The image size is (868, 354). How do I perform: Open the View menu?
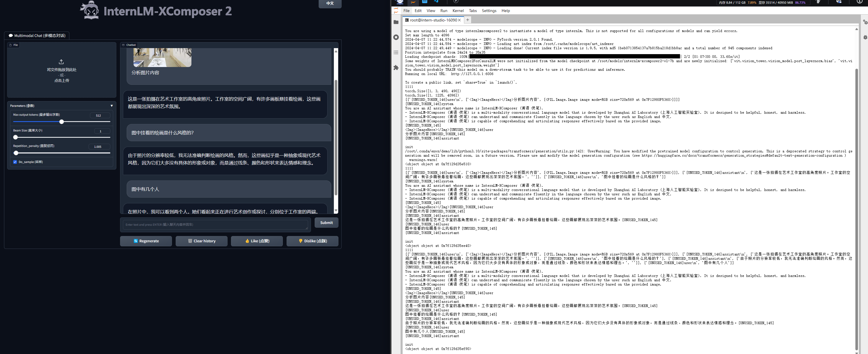(x=431, y=11)
